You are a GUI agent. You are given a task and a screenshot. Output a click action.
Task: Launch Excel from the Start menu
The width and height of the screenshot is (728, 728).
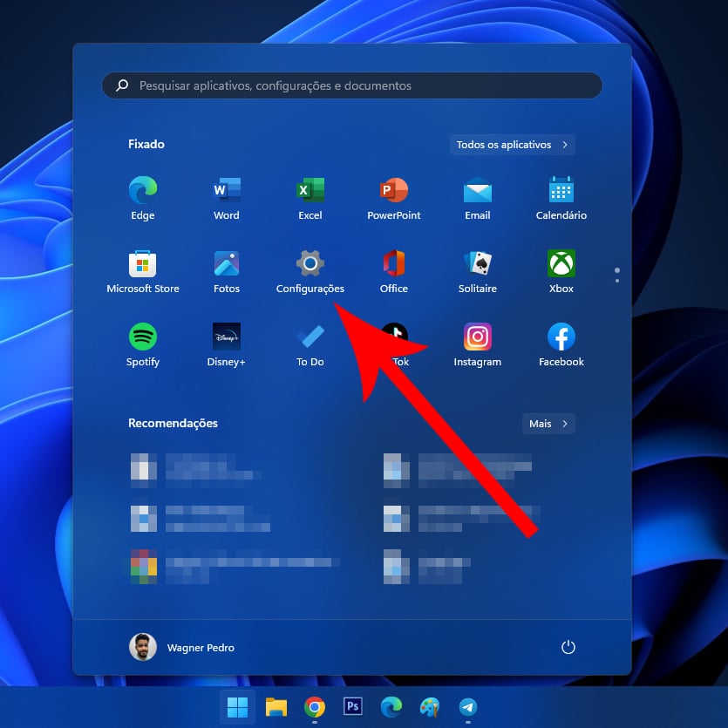click(310, 189)
